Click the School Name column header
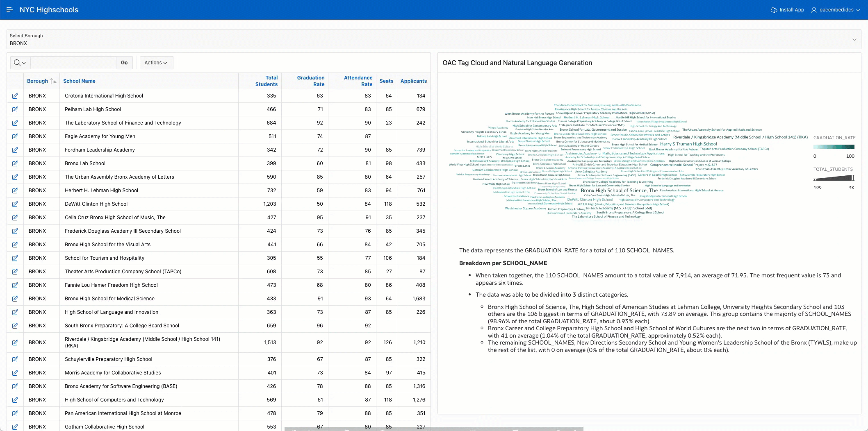This screenshot has height=431, width=868. (x=79, y=81)
